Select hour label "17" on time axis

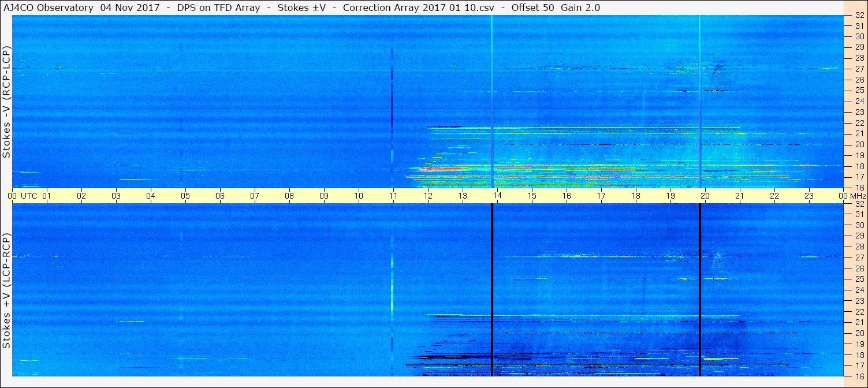(x=601, y=196)
